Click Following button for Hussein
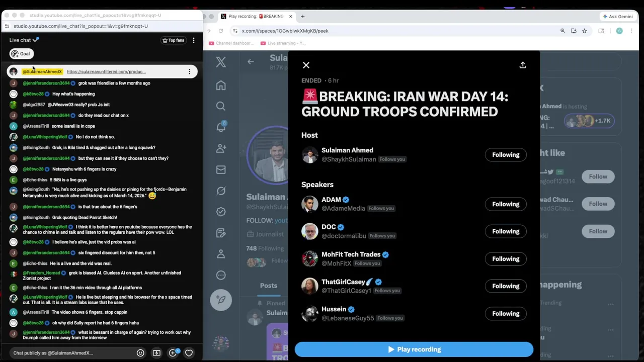This screenshot has height=362, width=644. coord(506,314)
